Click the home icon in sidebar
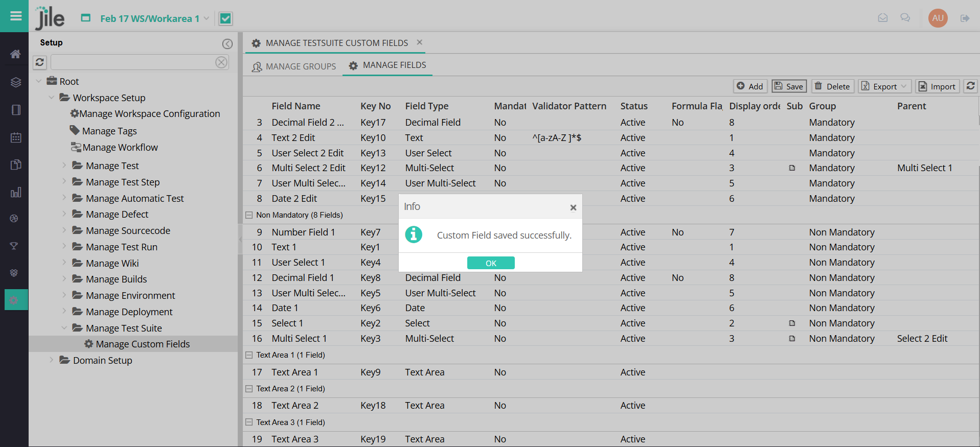Screen dimensions: 980x447 (16, 54)
